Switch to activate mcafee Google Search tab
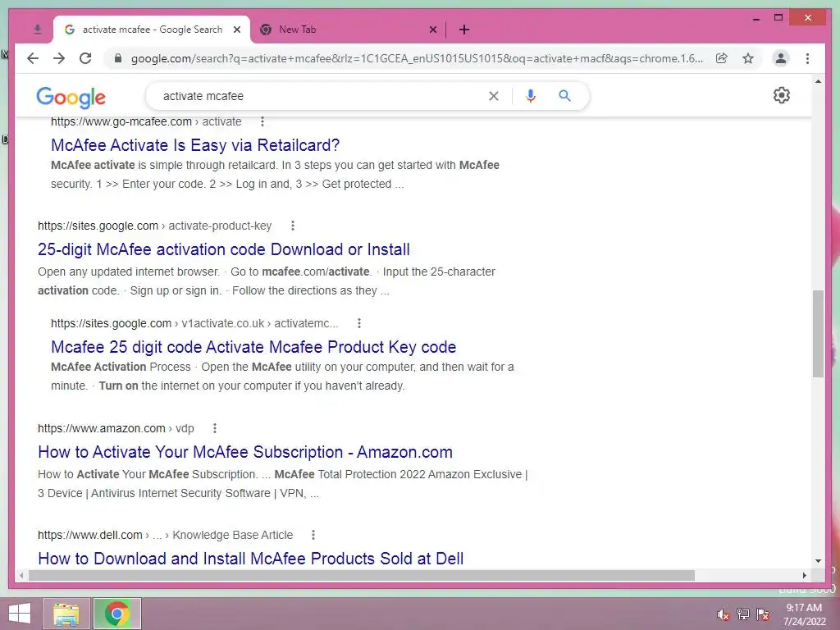Viewport: 840px width, 630px height. pos(151,30)
